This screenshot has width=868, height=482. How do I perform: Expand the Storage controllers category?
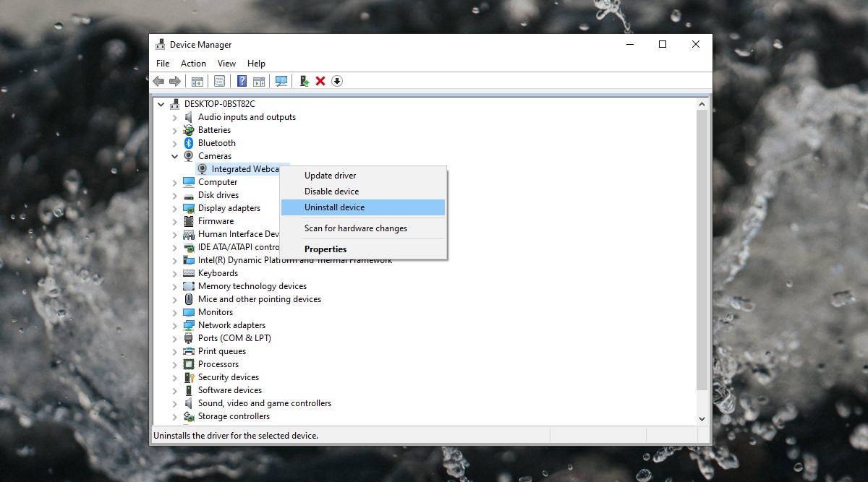[x=174, y=416]
